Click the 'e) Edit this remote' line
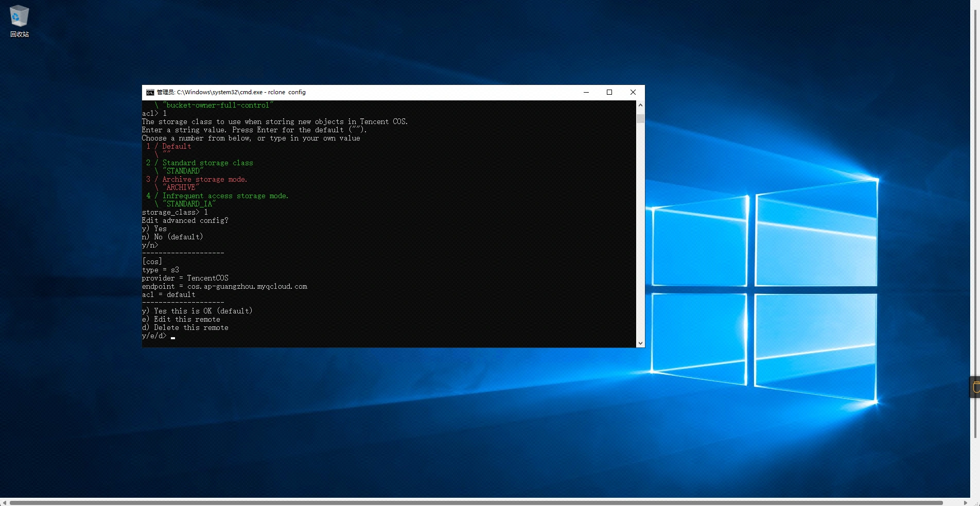 click(181, 319)
